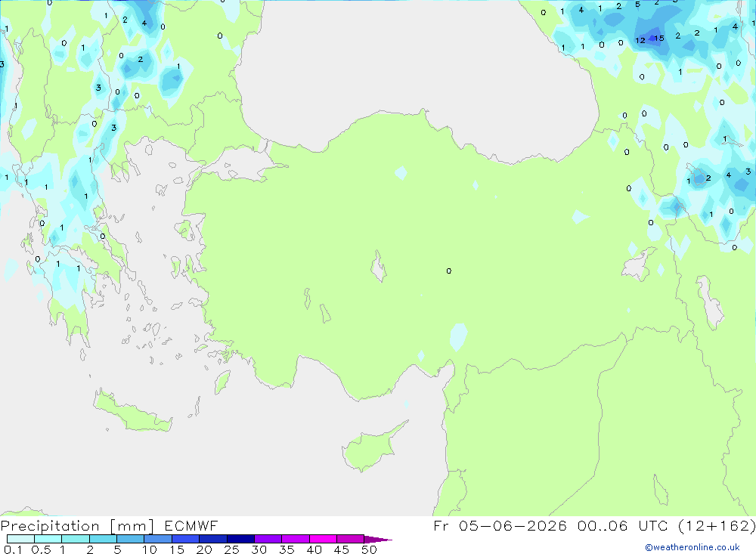
Task: Pick the 35–40 mm legend swatch
Action: tap(296, 539)
